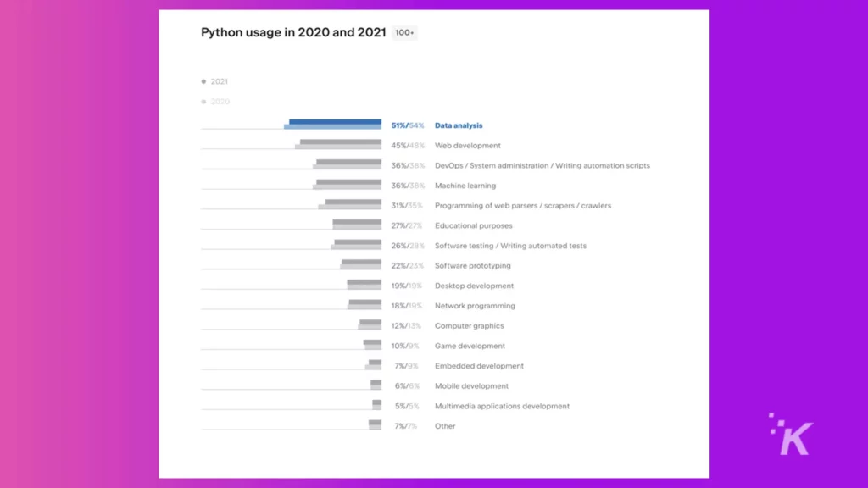This screenshot has width=868, height=488.
Task: Click the DevOps / System administration row label
Action: (542, 165)
